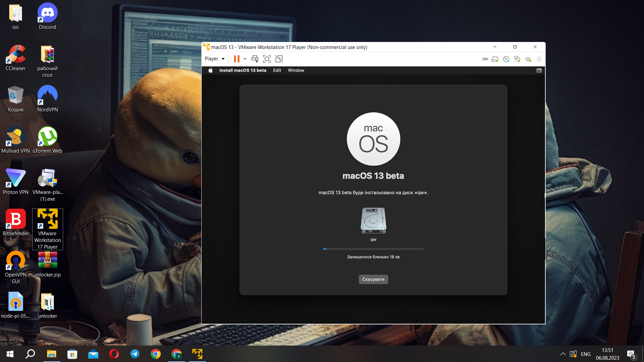This screenshot has width=644, height=362.
Task: Enter full screen mode in VMware
Action: pyautogui.click(x=267, y=59)
